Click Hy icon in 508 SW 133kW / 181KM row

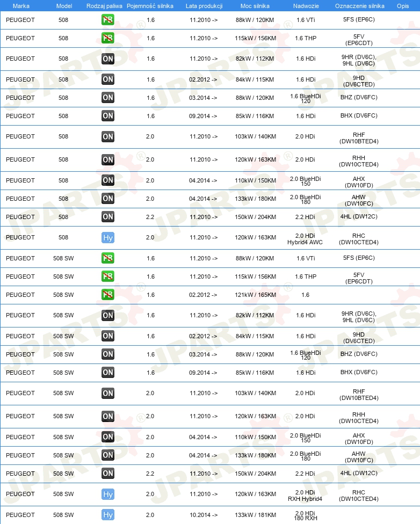point(107,515)
